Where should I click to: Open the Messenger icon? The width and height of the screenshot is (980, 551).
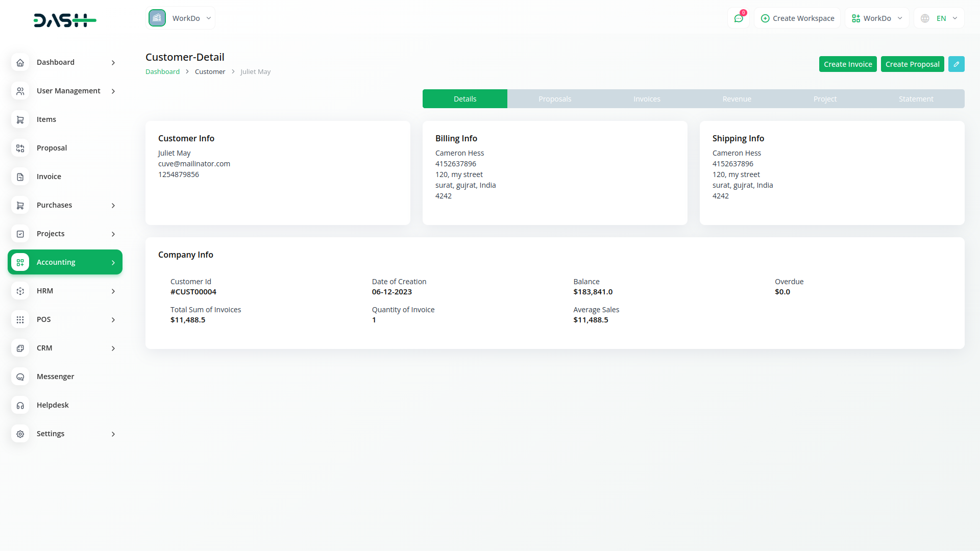click(x=20, y=377)
